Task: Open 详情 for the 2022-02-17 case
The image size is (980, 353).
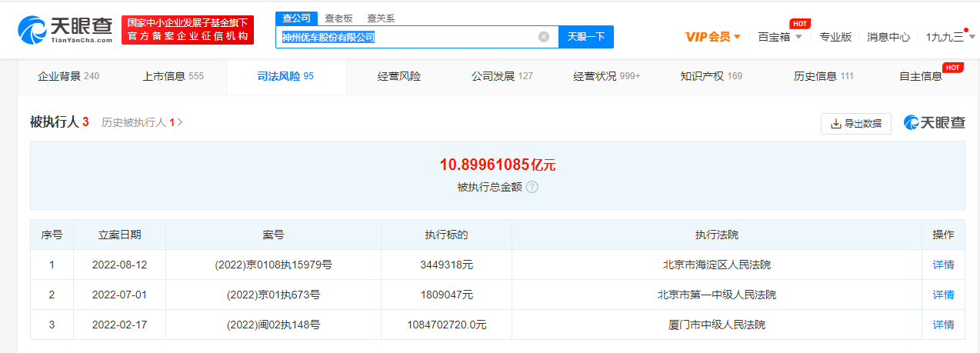Action: tap(943, 325)
